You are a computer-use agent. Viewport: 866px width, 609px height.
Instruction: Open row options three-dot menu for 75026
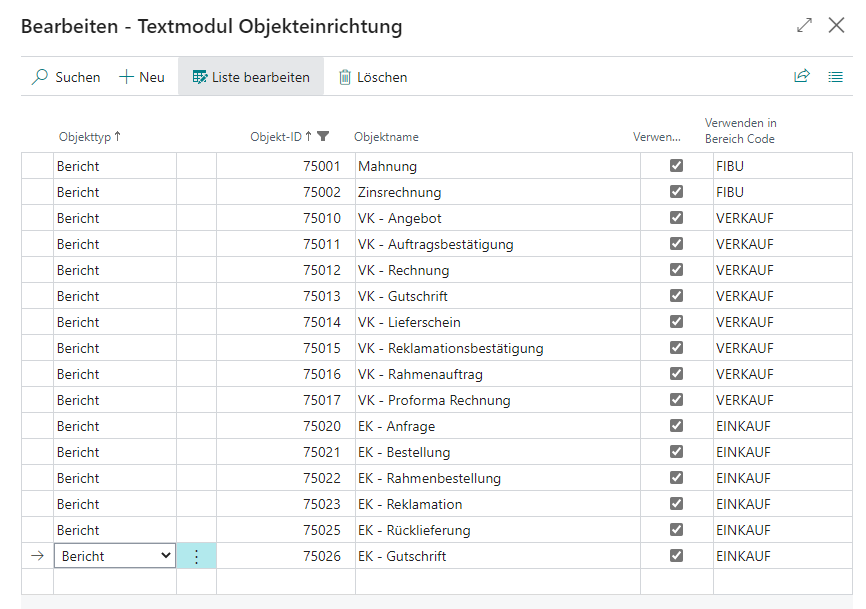click(x=196, y=556)
